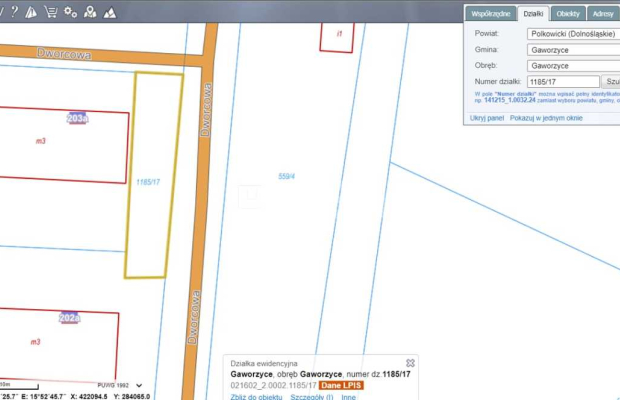Click the mountains terrain icon

coord(109,12)
